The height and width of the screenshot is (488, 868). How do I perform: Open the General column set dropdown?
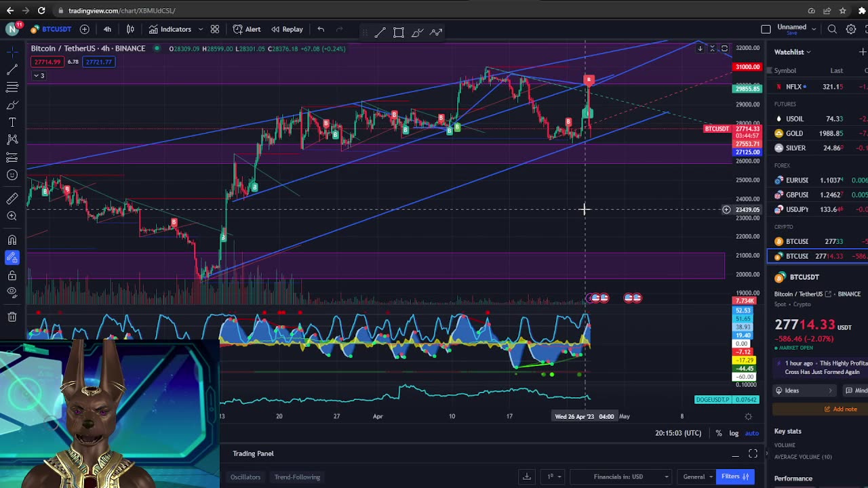698,476
